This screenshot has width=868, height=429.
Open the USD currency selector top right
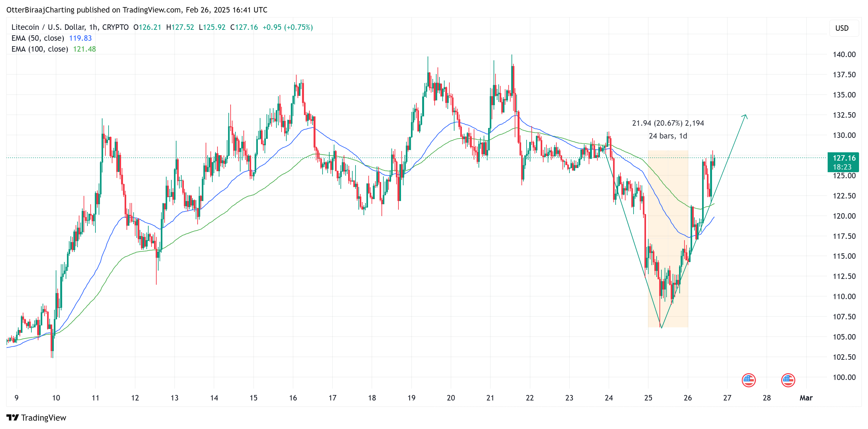(x=843, y=28)
